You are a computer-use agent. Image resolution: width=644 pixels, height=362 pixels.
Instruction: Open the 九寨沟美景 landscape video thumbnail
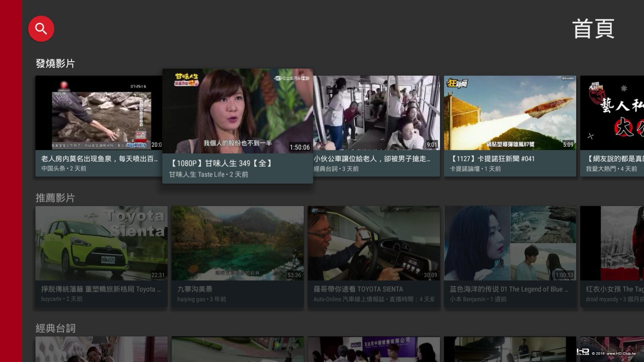[x=237, y=243]
